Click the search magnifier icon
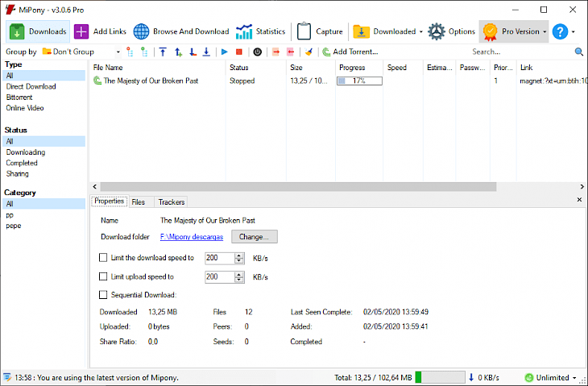This screenshot has width=588, height=386. pos(578,52)
